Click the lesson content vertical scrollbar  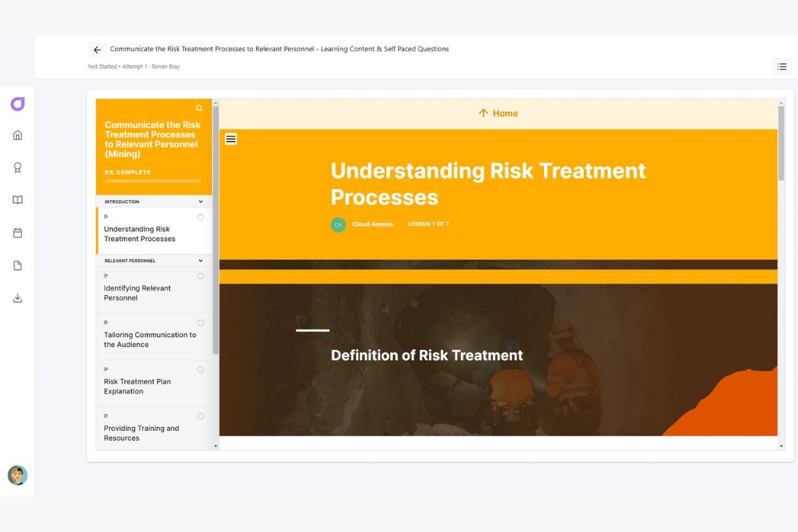coord(781,143)
